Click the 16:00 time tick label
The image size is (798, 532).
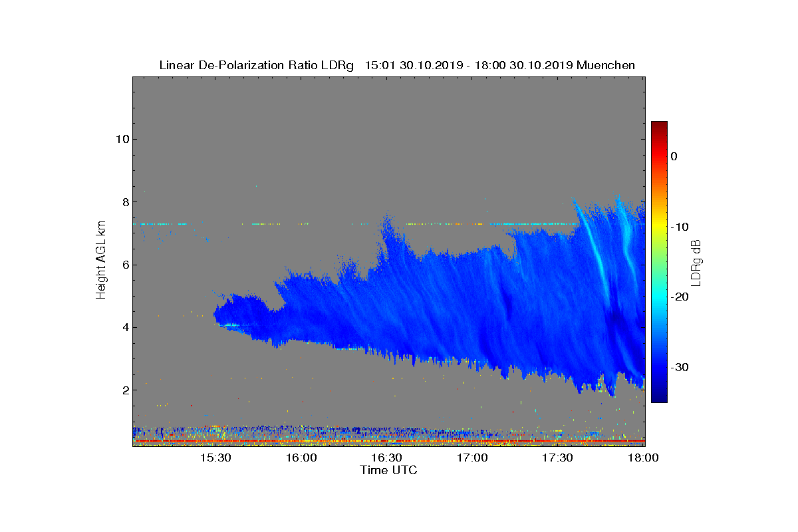302,458
